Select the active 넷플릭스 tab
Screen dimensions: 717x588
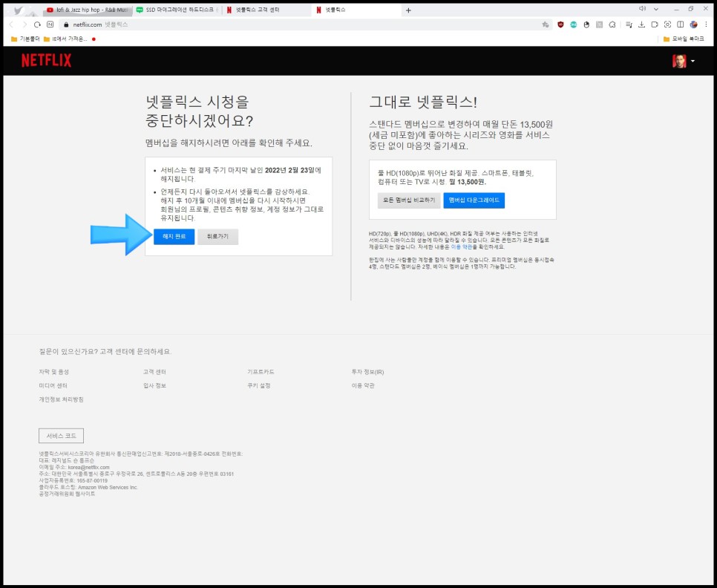[357, 10]
